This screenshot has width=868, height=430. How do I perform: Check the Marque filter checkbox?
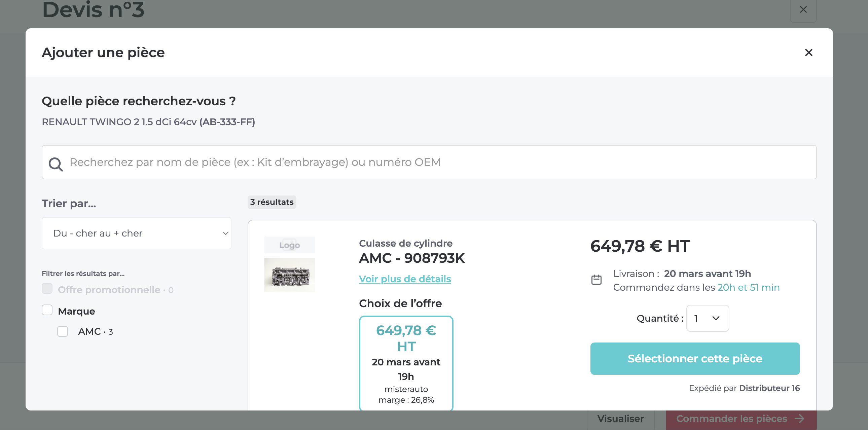tap(47, 310)
